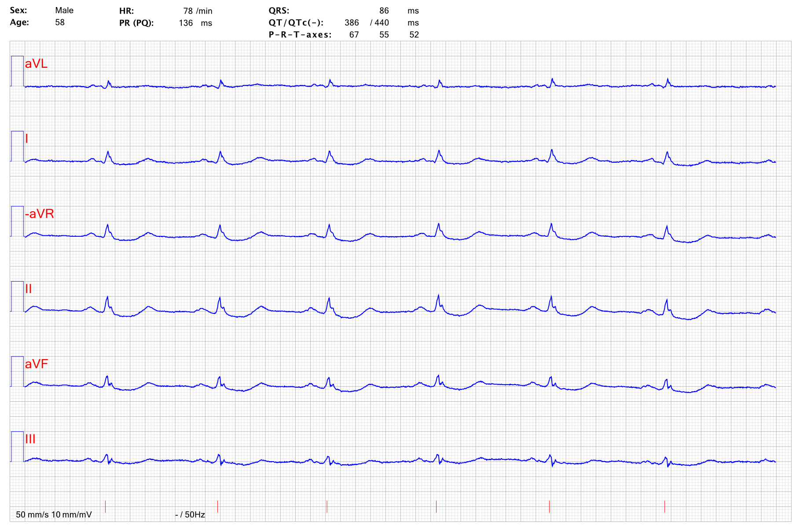Viewport: 792px width, 532px height.
Task: Click the -aVR lead label
Action: click(x=39, y=214)
